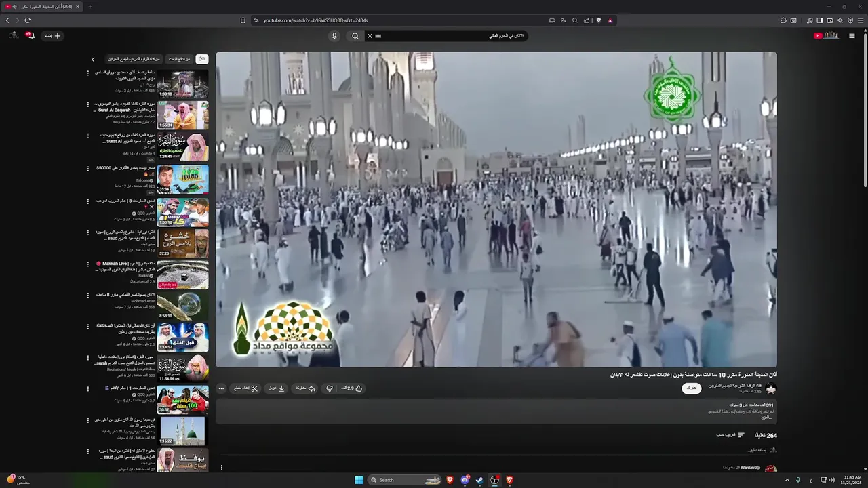Viewport: 868px width, 488px height.
Task: Go to the YouTube home logo
Action: pyautogui.click(x=826, y=35)
